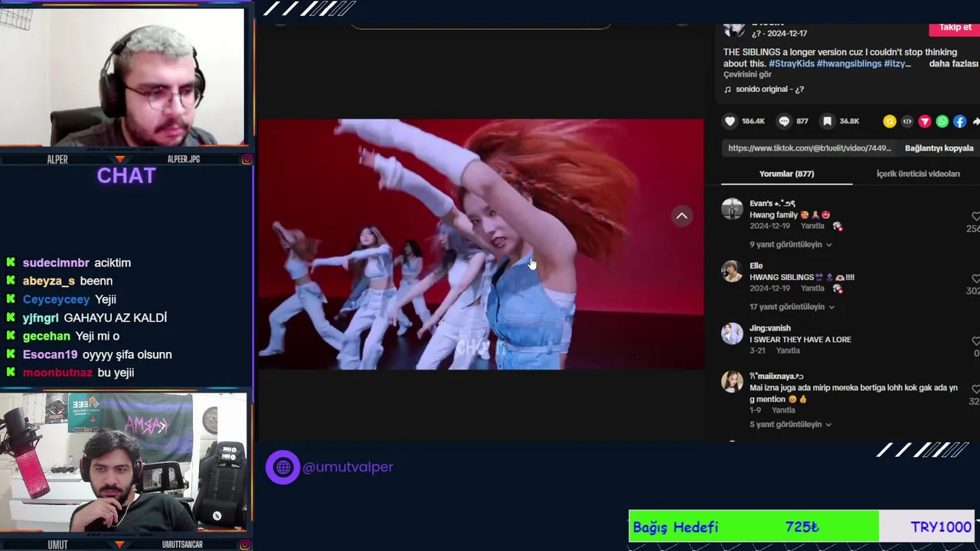
Task: Go to previous video with up arrow
Action: pos(681,217)
